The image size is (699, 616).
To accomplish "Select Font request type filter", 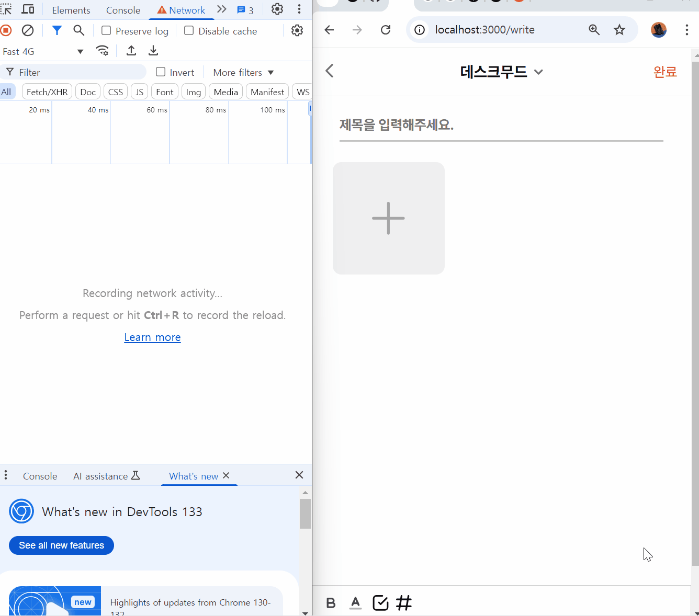I will pos(165,92).
